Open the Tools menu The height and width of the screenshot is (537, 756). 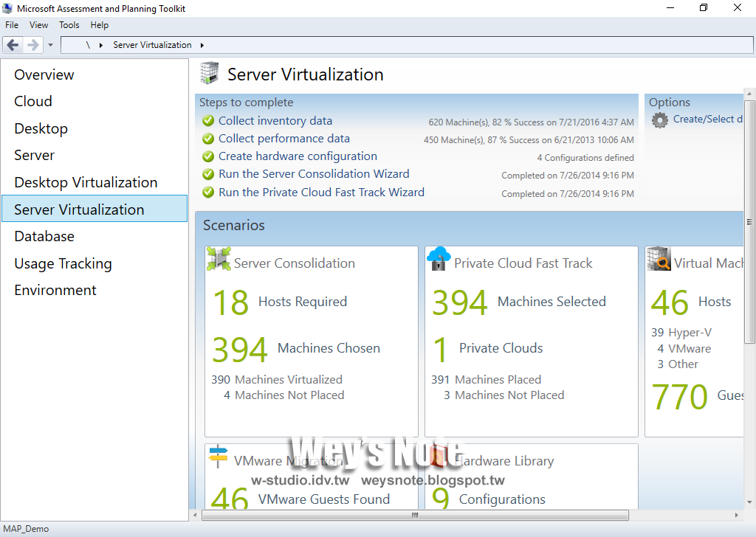coord(69,24)
